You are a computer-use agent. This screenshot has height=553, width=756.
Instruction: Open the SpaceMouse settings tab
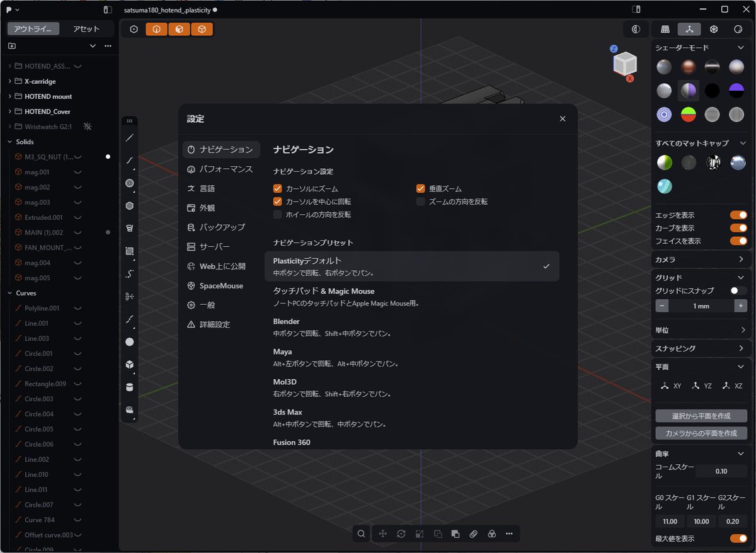pos(221,286)
